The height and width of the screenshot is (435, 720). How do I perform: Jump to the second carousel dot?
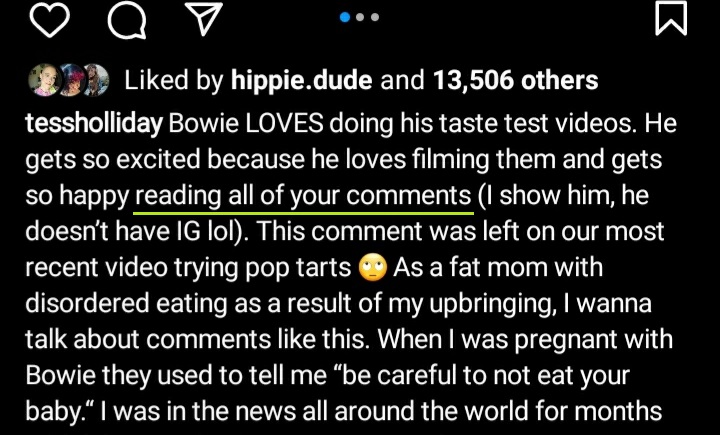click(360, 17)
